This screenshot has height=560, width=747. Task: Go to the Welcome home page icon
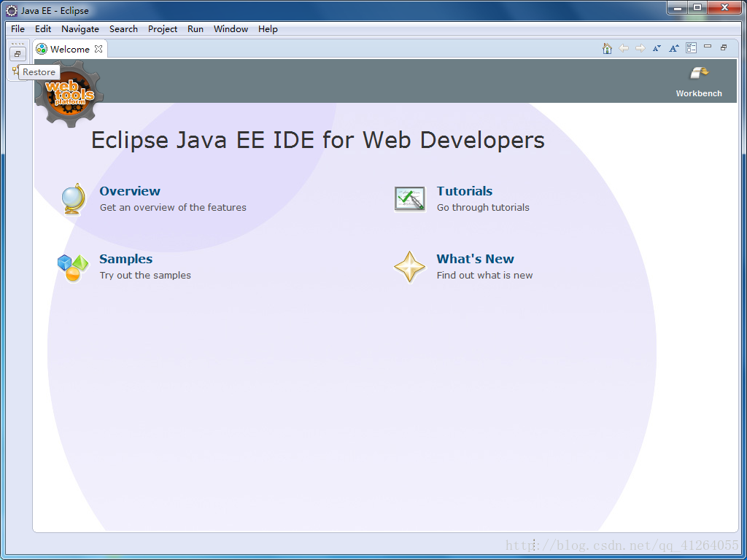(x=606, y=48)
